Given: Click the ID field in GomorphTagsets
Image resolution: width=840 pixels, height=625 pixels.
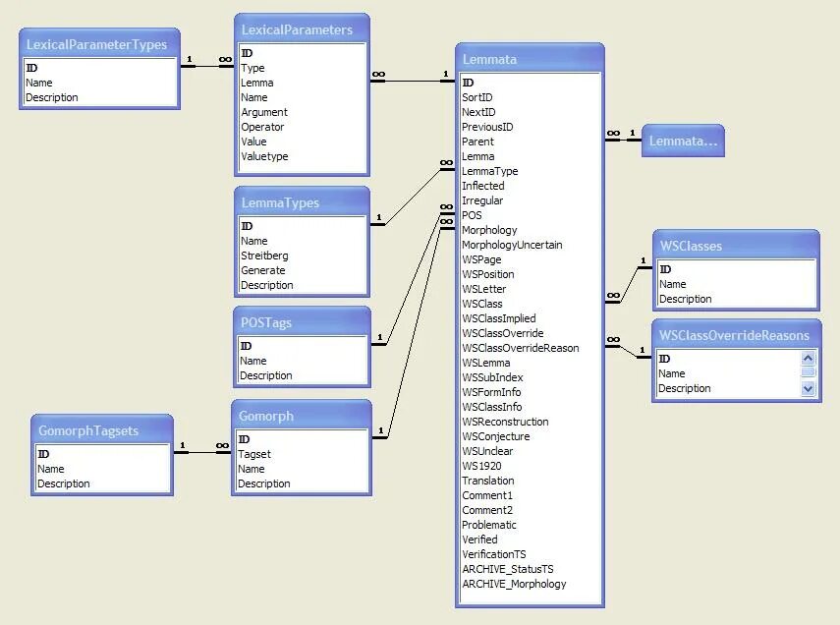Looking at the screenshot, I should [x=102, y=454].
